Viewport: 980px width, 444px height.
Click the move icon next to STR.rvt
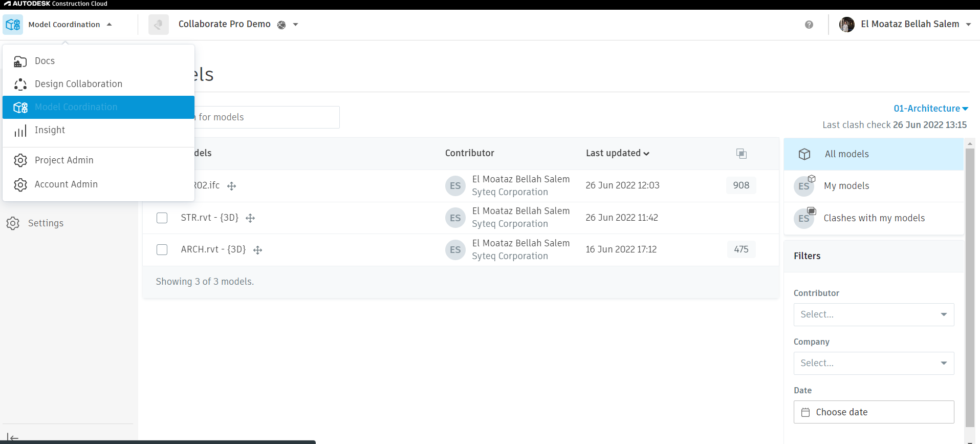(x=250, y=218)
